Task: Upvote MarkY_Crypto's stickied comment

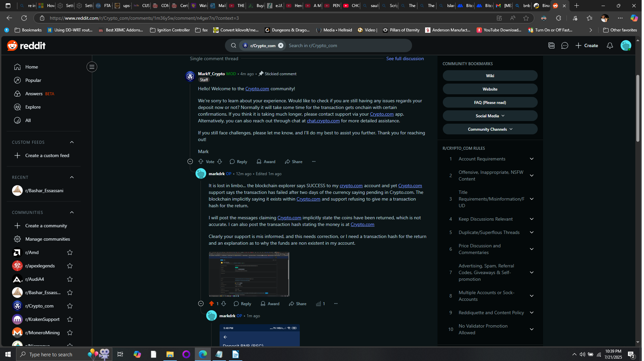Action: [x=202, y=162]
